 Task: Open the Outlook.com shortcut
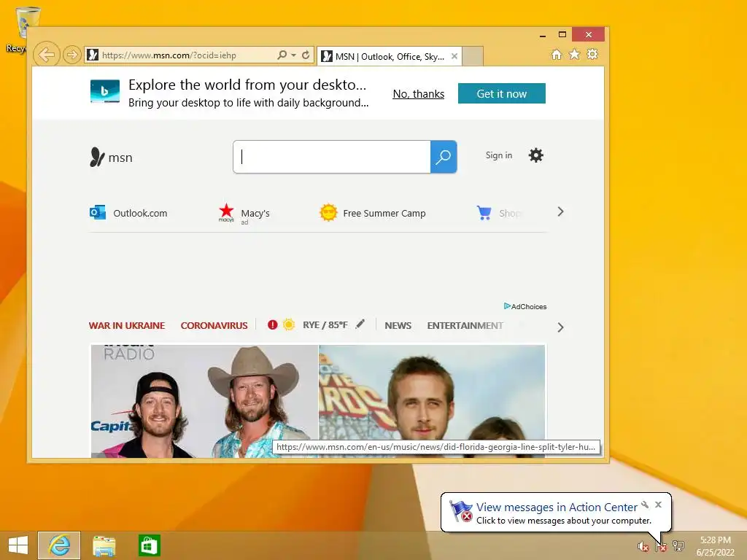128,213
